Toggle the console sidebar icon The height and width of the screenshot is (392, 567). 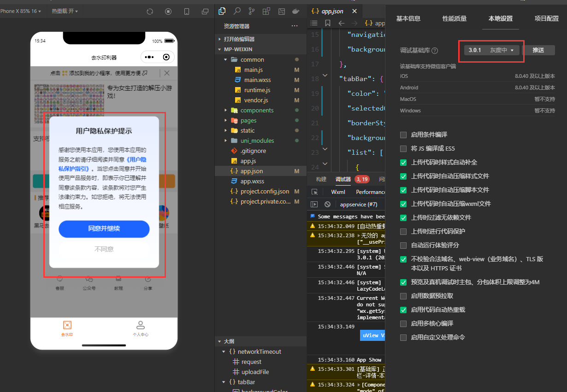pos(314,204)
